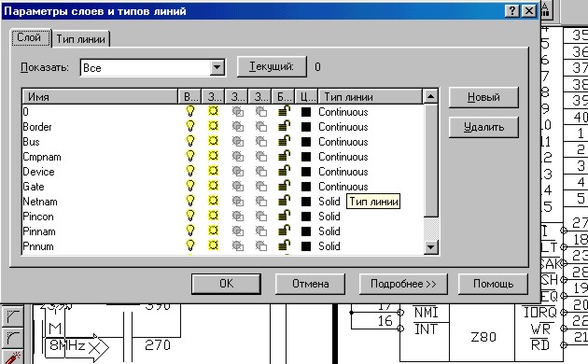The image size is (588, 364).
Task: Click the layer list scrollbar thumb
Action: point(430,161)
